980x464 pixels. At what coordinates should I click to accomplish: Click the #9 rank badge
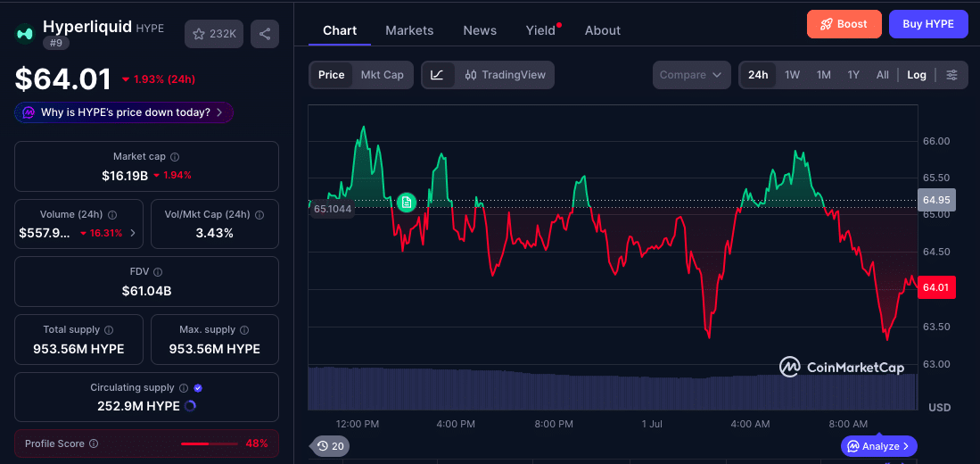click(56, 43)
